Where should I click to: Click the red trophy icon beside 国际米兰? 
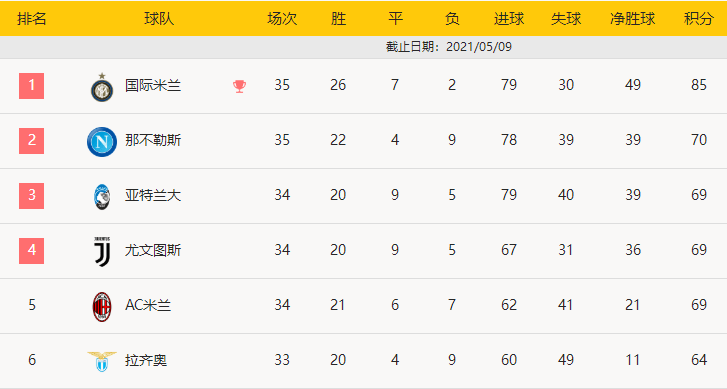click(239, 86)
